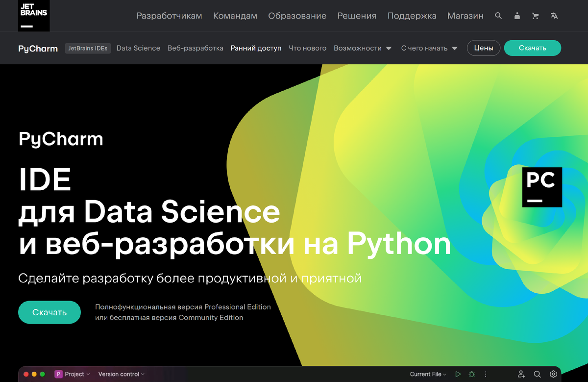Open the shopping cart icon
Image resolution: width=588 pixels, height=382 pixels.
pos(535,16)
